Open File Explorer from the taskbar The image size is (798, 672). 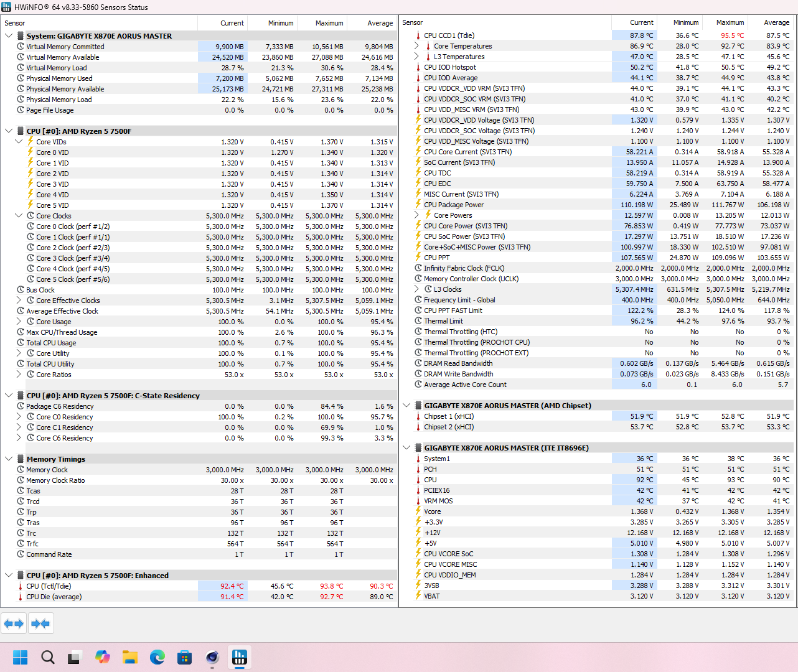tap(130, 657)
